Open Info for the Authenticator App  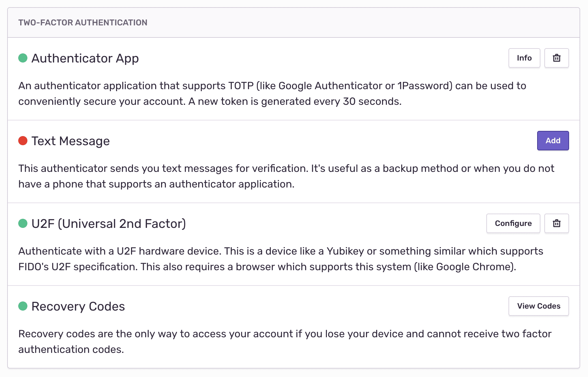(x=524, y=58)
